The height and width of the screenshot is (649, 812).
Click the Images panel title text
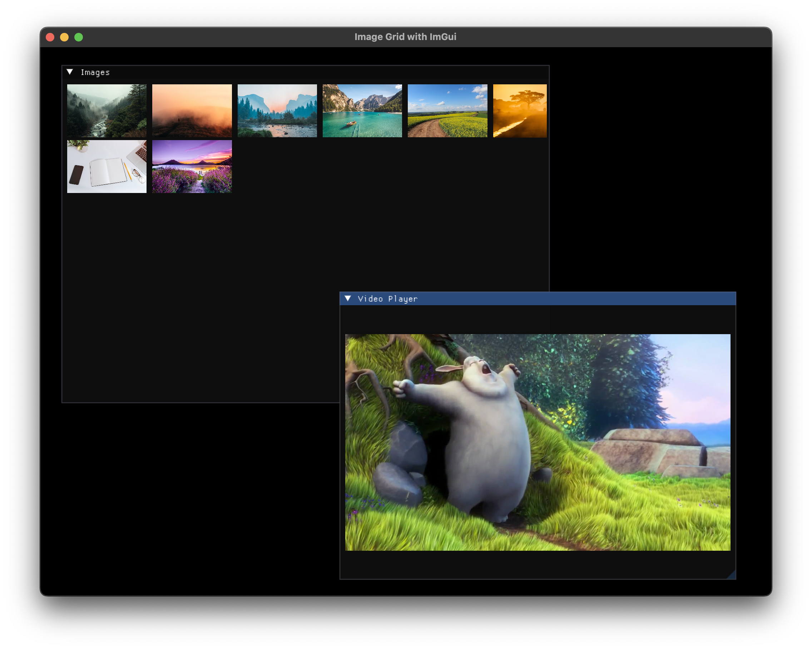pos(95,72)
